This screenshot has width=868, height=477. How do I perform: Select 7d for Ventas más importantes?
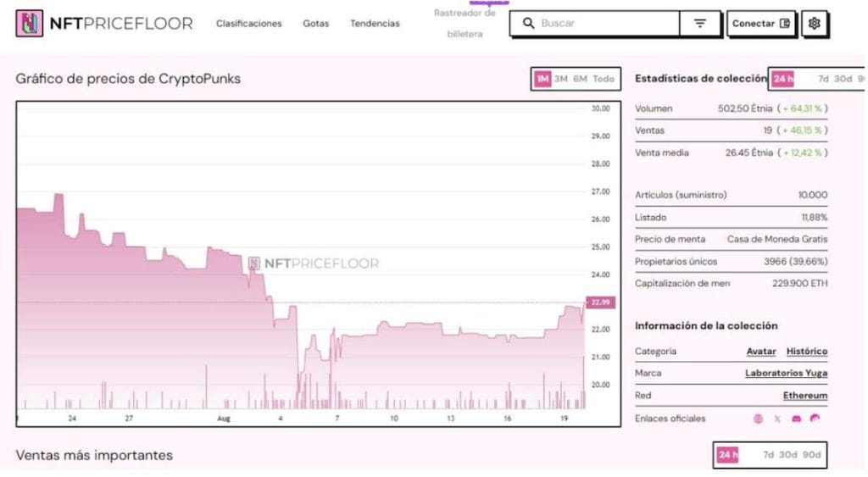768,455
